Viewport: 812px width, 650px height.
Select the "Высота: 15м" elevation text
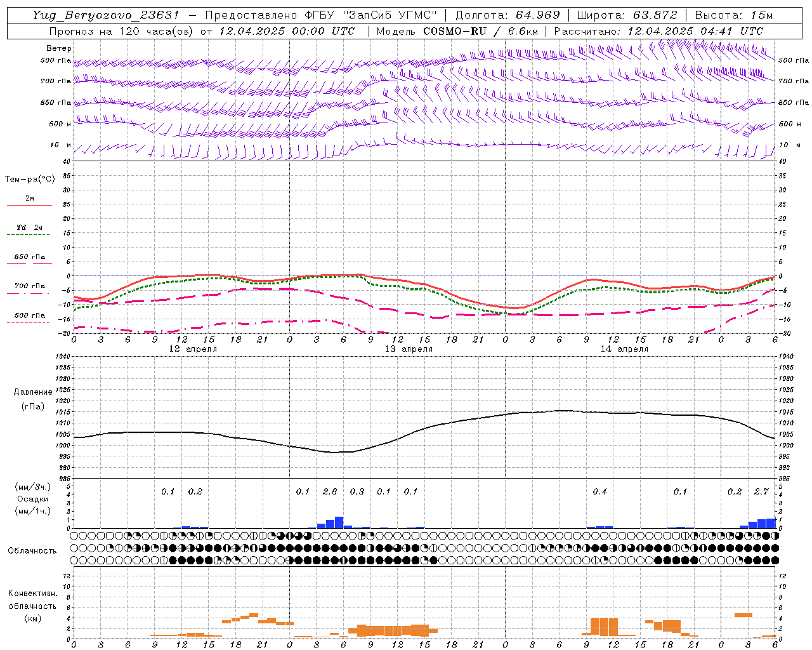point(734,15)
